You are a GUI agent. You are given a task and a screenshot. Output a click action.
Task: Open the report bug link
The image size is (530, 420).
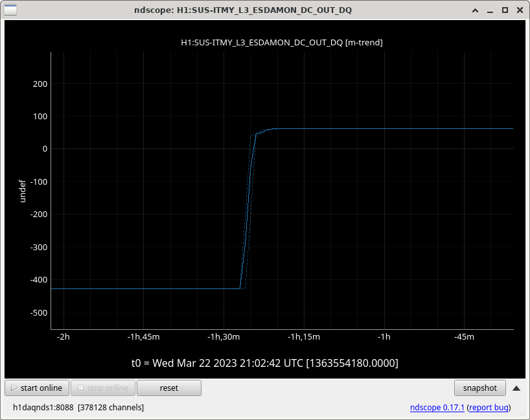pos(489,408)
